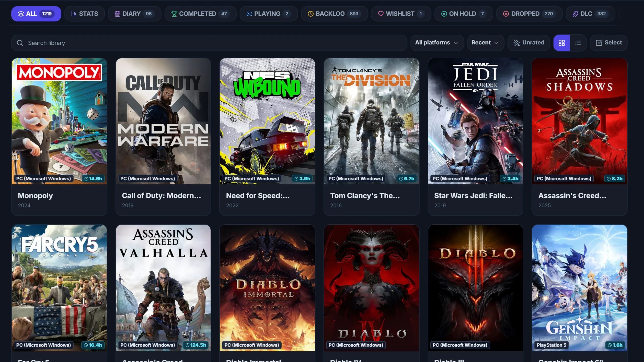This screenshot has width=644, height=362.
Task: Open the BACKLOG tab
Action: (x=334, y=14)
